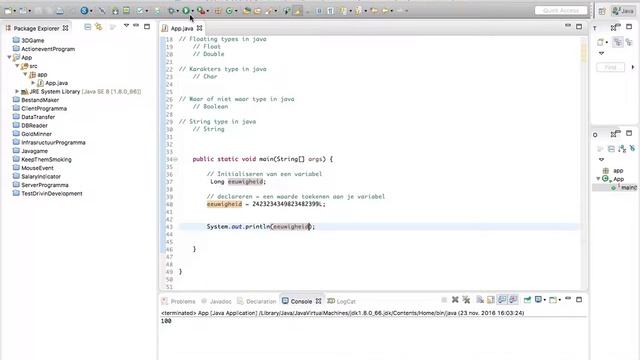Click Remove Launch X icon in Console
The image size is (640, 360).
455,300
